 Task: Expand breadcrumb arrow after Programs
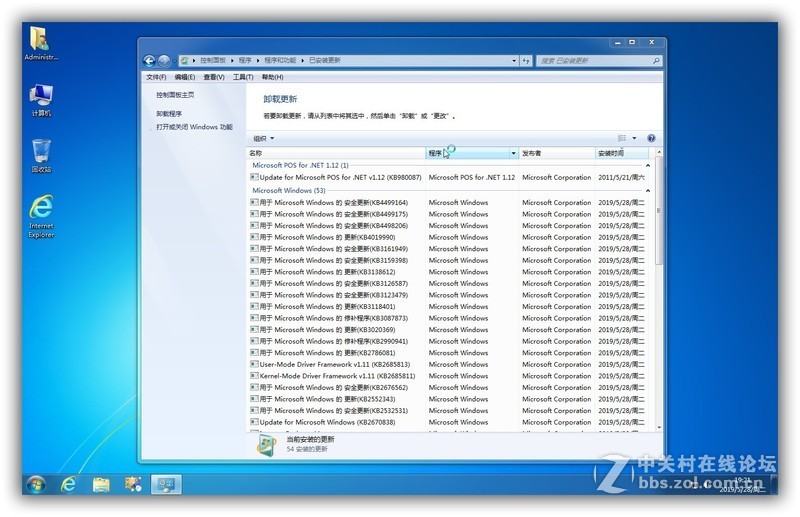click(x=258, y=61)
